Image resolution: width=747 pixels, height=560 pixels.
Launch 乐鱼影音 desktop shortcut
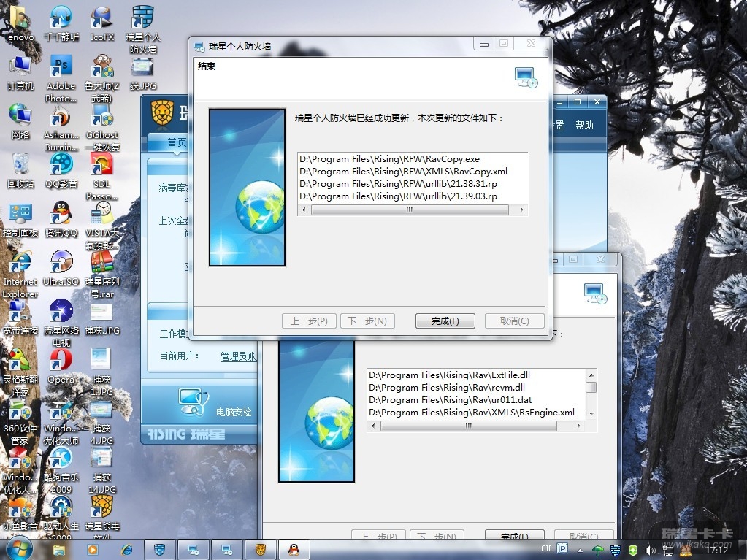pos(20,514)
